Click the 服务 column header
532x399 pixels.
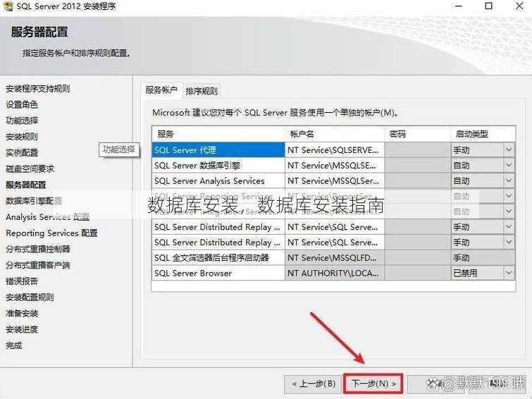click(218, 134)
